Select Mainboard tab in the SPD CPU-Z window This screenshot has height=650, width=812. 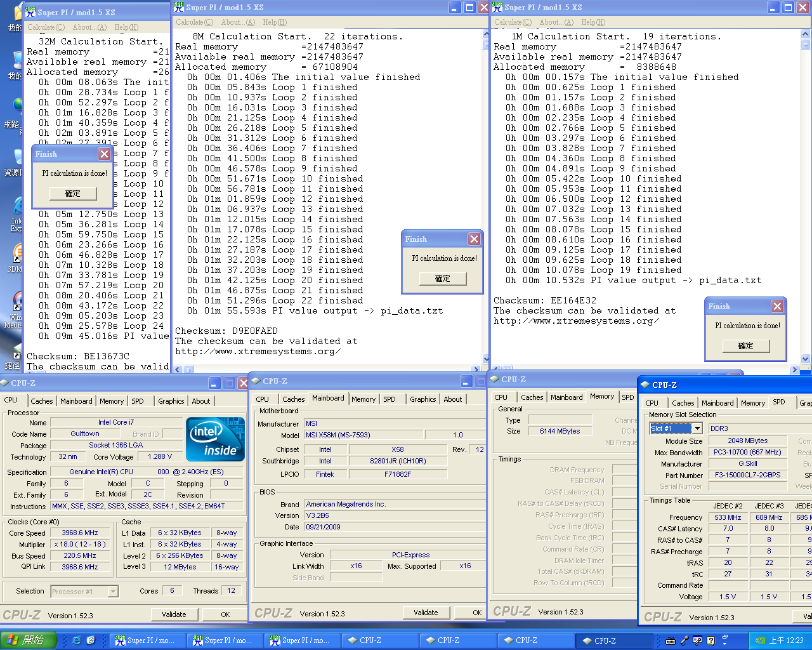[717, 403]
